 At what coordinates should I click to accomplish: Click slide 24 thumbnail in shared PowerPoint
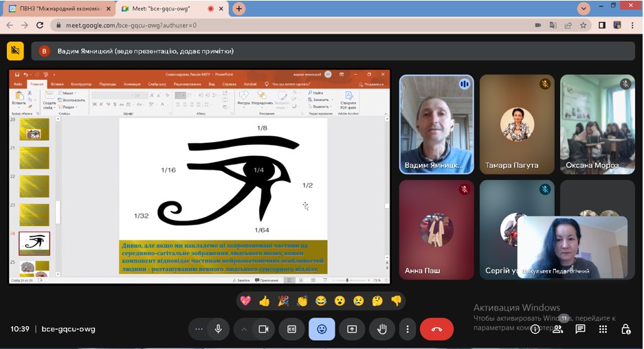pos(34,243)
